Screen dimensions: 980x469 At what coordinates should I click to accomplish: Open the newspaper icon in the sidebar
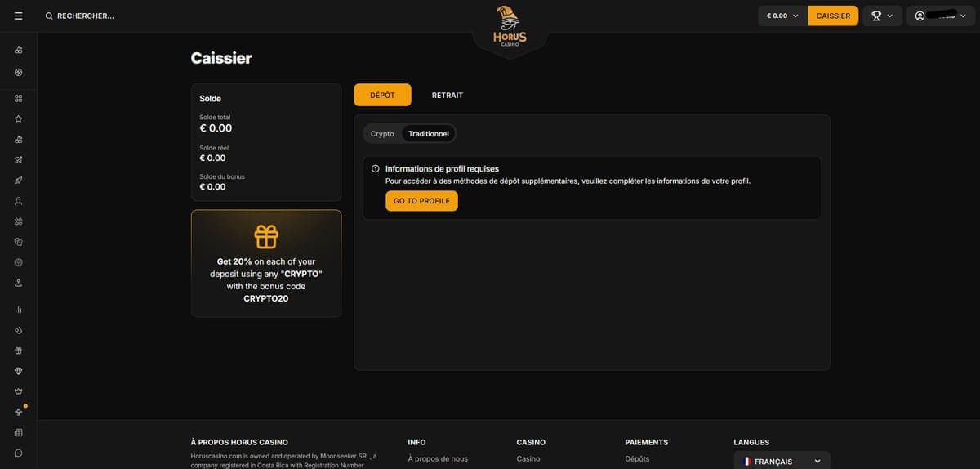[x=18, y=432]
